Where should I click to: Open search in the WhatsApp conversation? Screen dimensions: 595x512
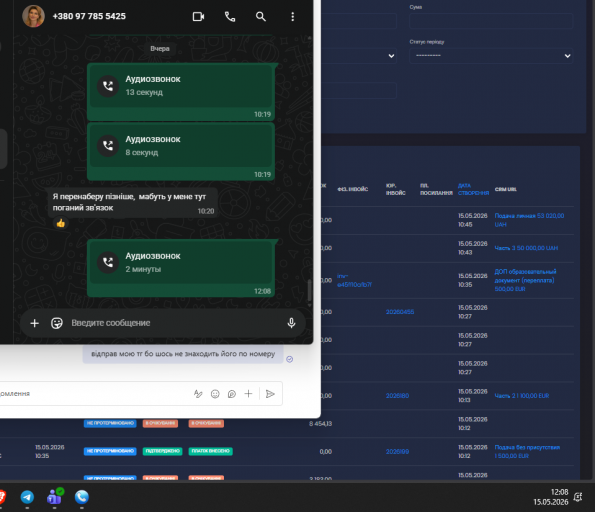[x=261, y=17]
